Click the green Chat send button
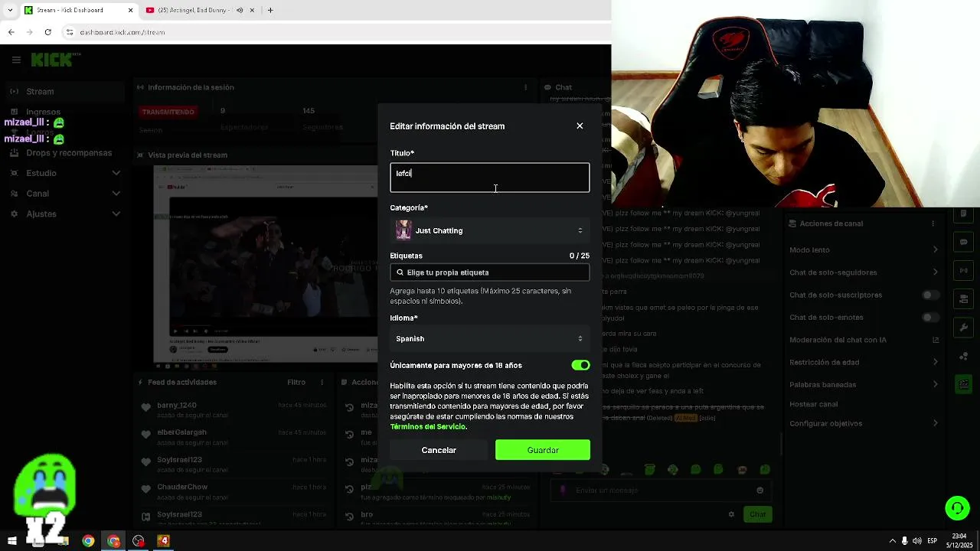Screen dimensions: 980x551 coord(758,514)
